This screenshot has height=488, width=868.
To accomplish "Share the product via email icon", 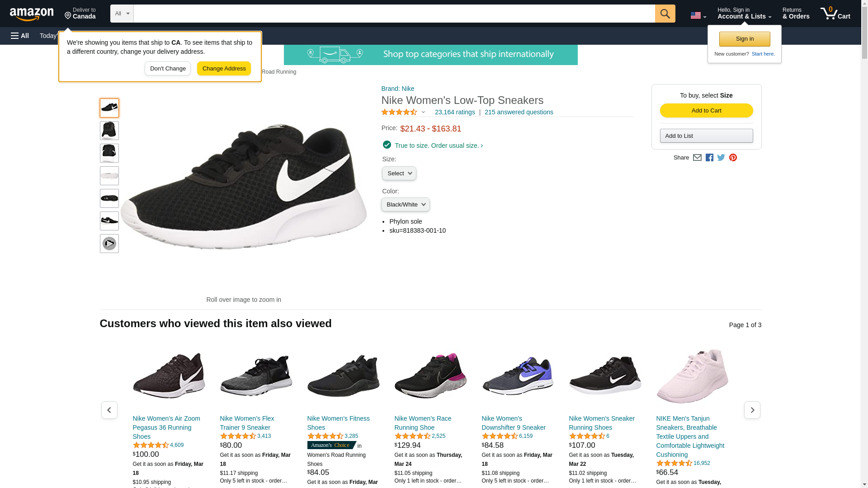I will coord(697,158).
